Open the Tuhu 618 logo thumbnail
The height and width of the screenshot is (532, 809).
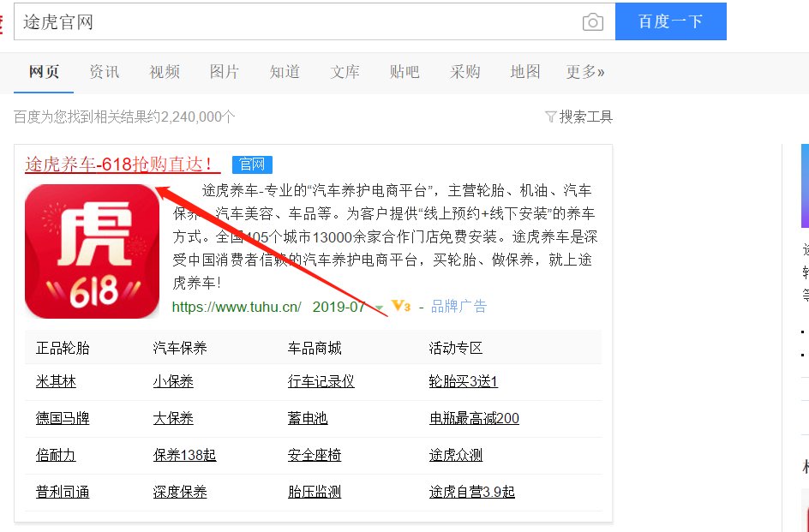93,251
